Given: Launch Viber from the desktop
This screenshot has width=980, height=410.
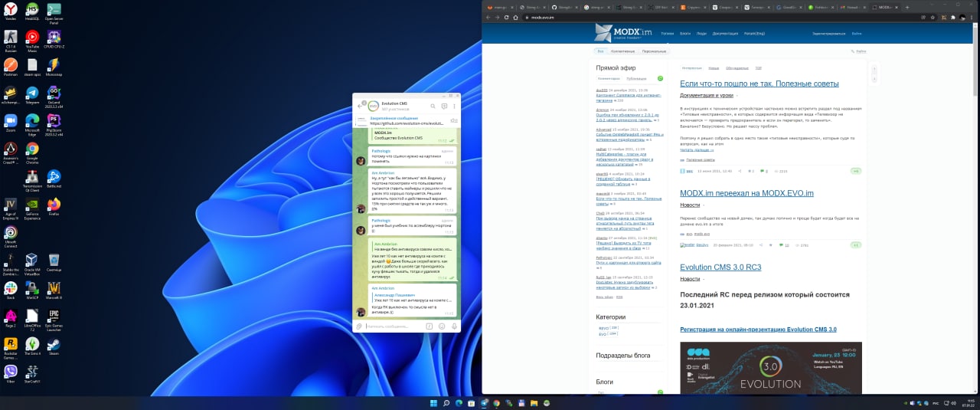Looking at the screenshot, I should (11, 374).
